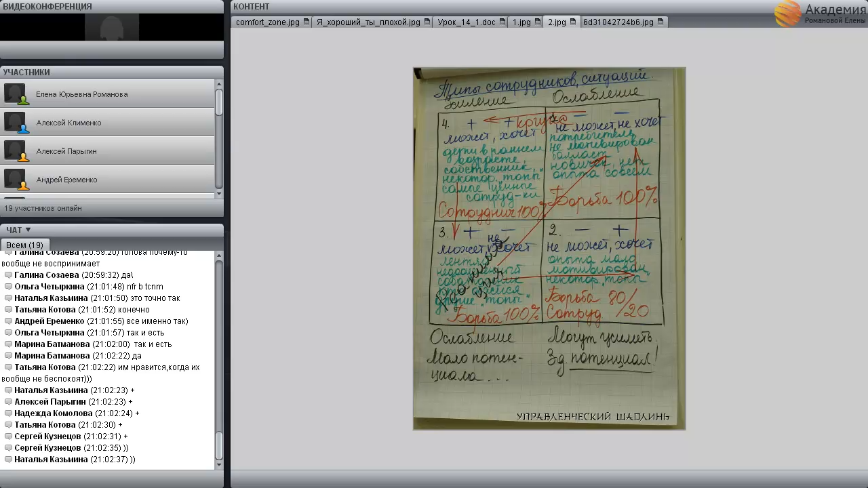Click participants list scroll-up arrow

coord(219,84)
